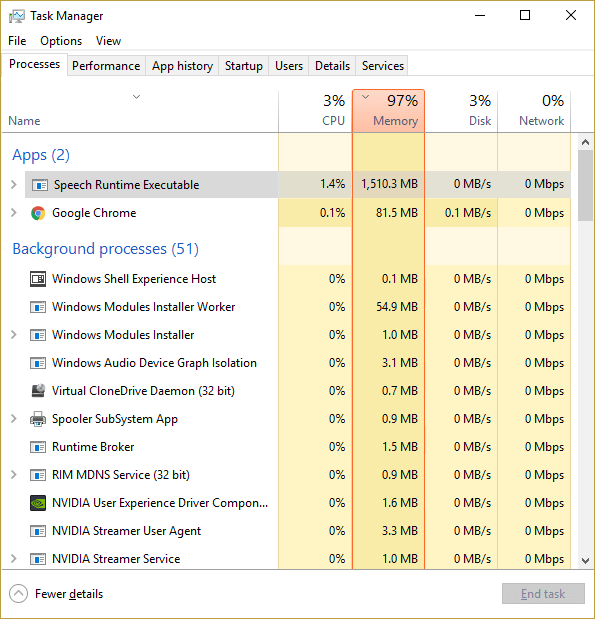Click the scrollbar up arrow
Viewport: 595px width, 619px height.
586,142
